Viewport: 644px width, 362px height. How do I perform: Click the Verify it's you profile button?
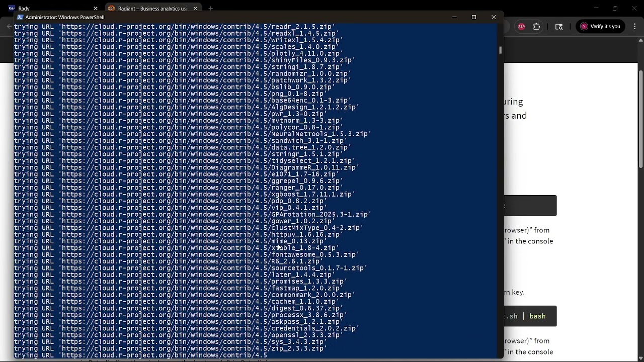(601, 27)
